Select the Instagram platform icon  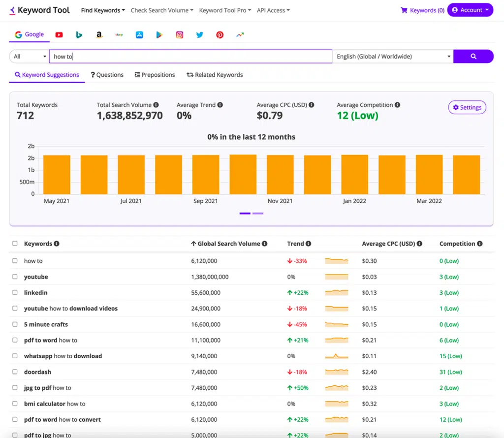tap(179, 34)
